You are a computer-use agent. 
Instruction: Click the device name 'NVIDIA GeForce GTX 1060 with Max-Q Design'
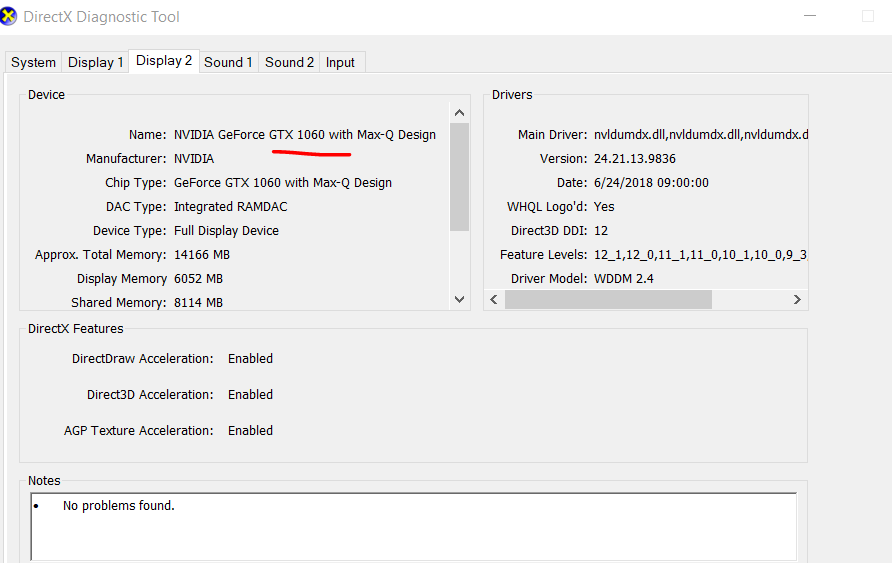coord(305,135)
